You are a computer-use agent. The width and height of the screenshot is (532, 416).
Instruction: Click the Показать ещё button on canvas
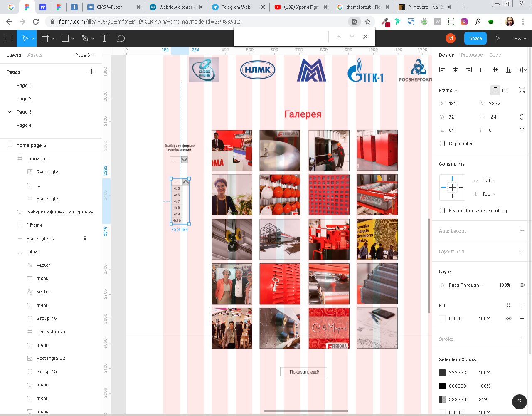click(x=304, y=372)
